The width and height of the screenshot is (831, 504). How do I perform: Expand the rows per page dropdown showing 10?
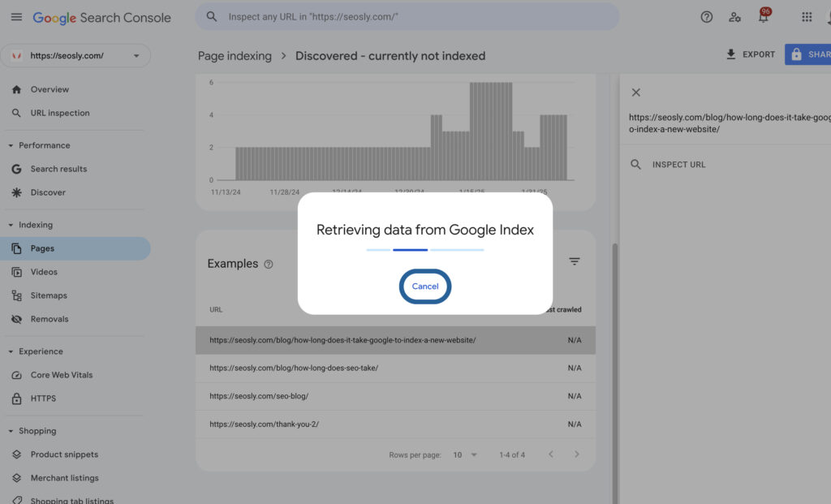467,454
